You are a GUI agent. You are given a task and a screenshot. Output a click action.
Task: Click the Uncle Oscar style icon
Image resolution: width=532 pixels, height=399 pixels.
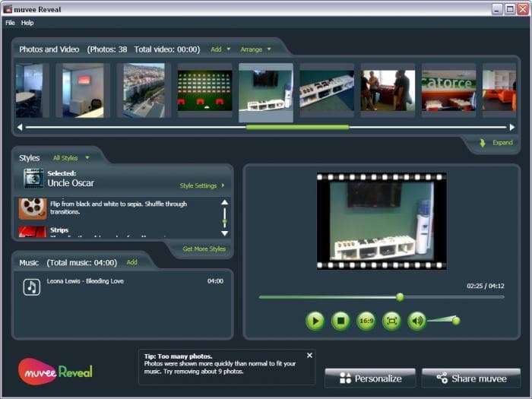click(33, 179)
